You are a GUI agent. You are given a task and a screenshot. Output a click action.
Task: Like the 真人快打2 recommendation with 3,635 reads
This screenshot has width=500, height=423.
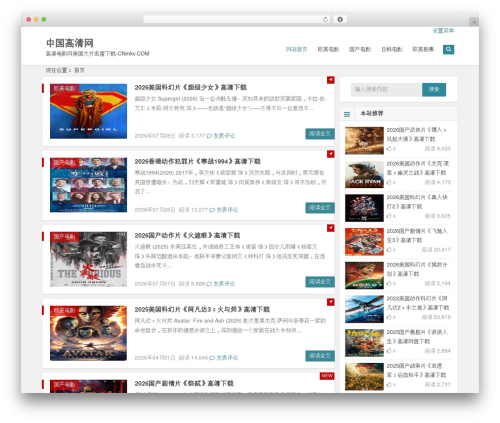pos(389,216)
